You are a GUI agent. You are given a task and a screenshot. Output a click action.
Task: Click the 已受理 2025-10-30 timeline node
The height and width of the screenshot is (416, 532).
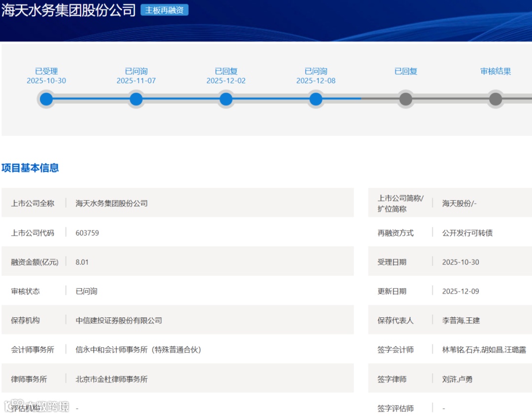tap(46, 99)
